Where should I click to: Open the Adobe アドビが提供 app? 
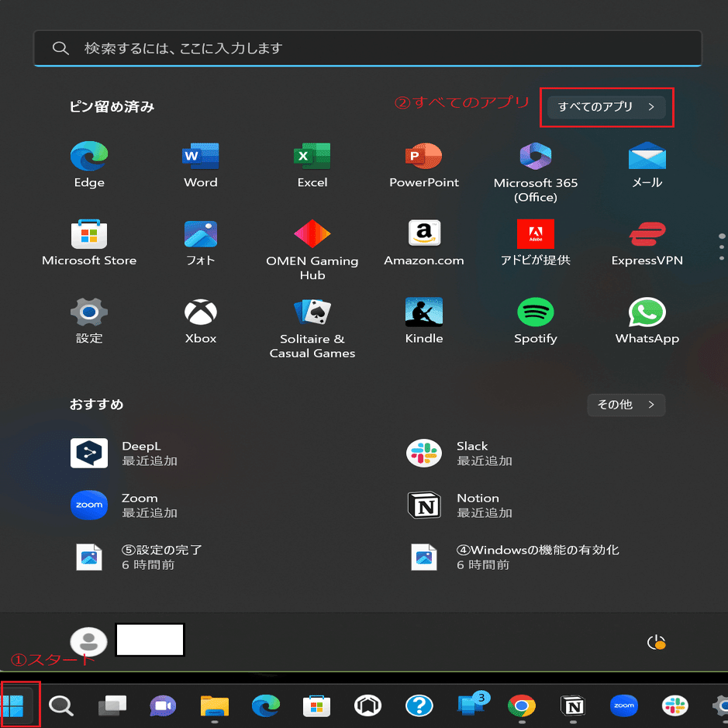point(535,243)
